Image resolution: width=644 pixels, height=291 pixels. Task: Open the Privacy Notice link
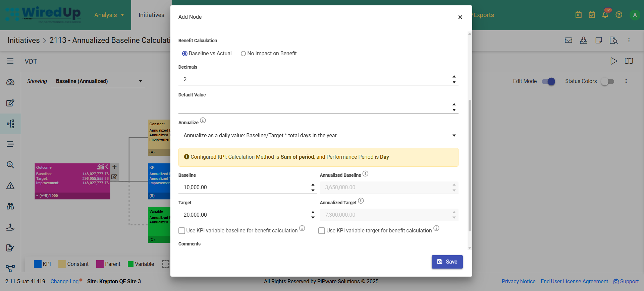[519, 282]
